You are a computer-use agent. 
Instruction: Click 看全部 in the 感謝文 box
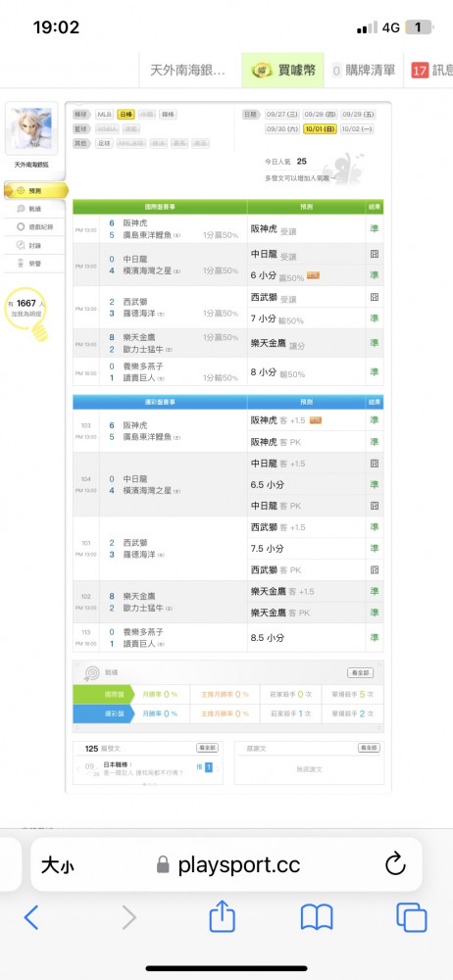tap(369, 748)
